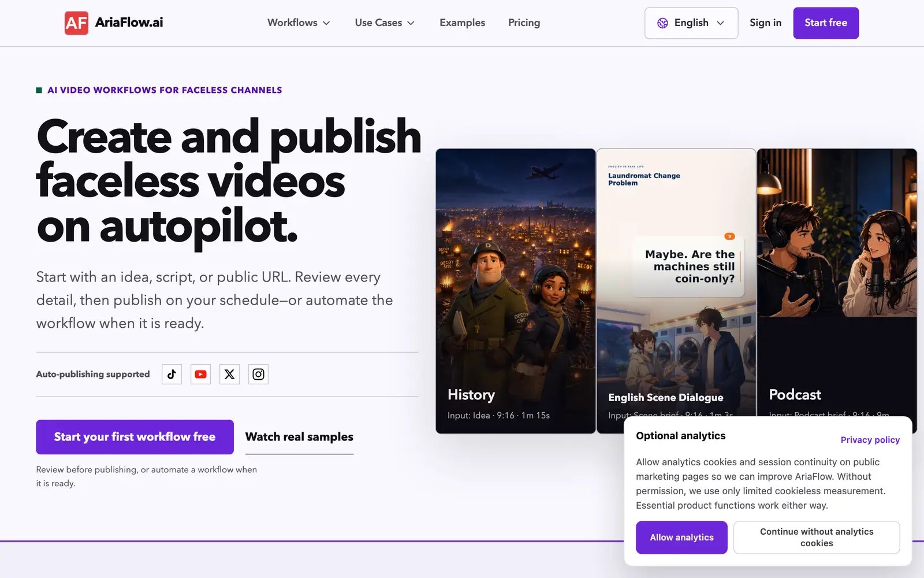The width and height of the screenshot is (924, 578).
Task: Click the 'Auto-publishing supported' label
Action: [x=93, y=375]
